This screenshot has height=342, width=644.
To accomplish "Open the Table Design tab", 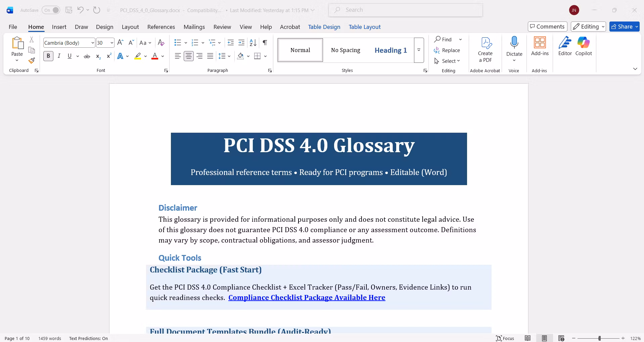I will click(324, 27).
